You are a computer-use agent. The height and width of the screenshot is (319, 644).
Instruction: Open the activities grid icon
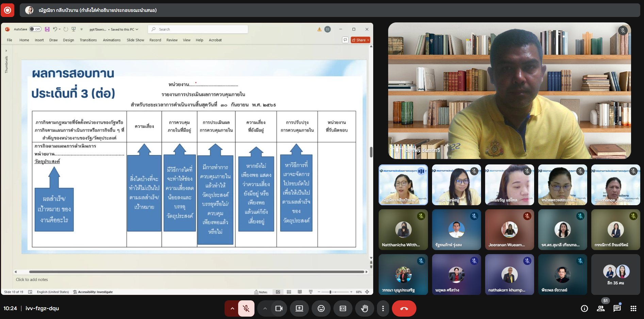click(x=633, y=308)
